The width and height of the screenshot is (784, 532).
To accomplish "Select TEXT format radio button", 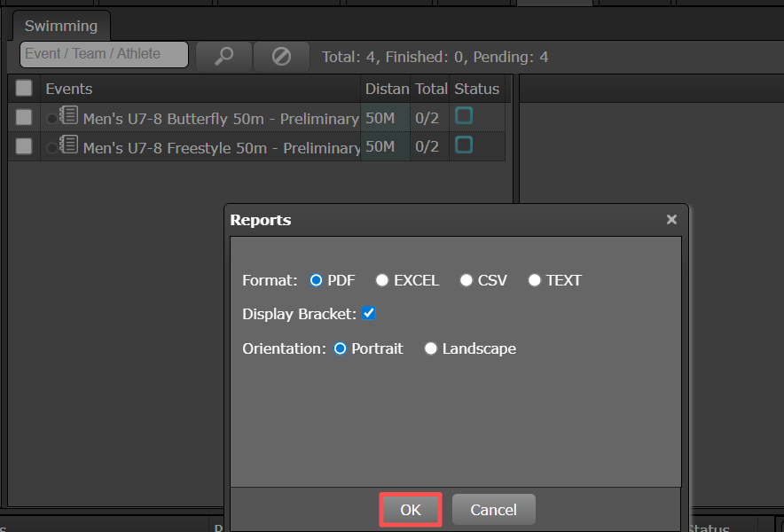I will pyautogui.click(x=535, y=280).
